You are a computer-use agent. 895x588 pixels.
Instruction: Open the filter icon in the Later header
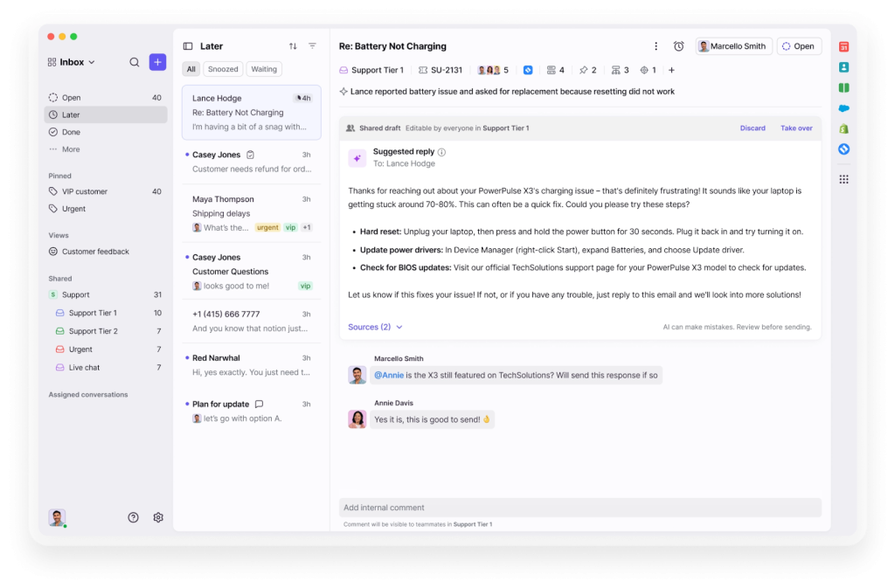tap(312, 46)
